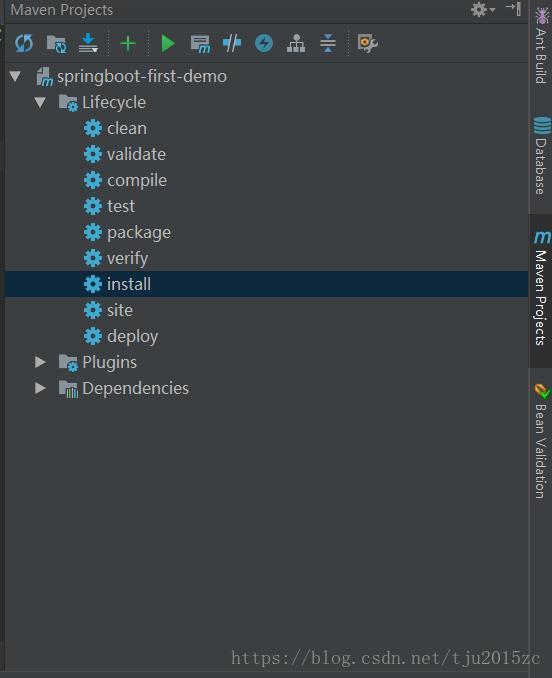Toggle offline mode icon
552x678 pixels.
click(232, 43)
